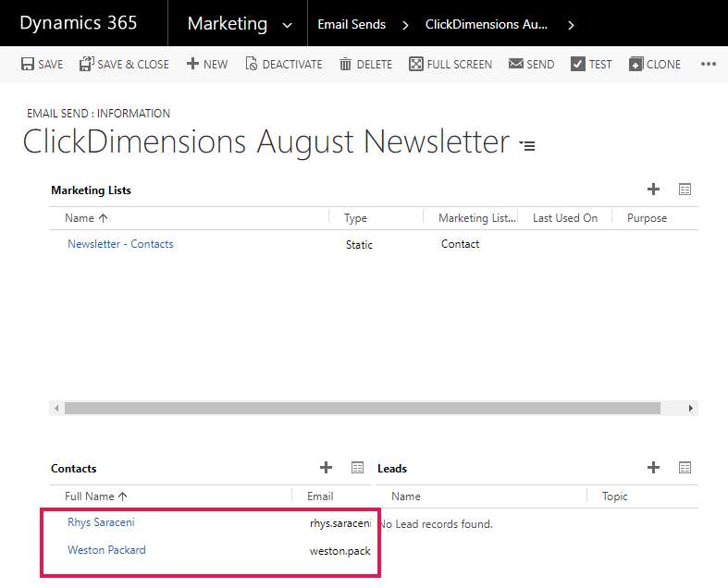Sort by Type column header

(x=355, y=218)
